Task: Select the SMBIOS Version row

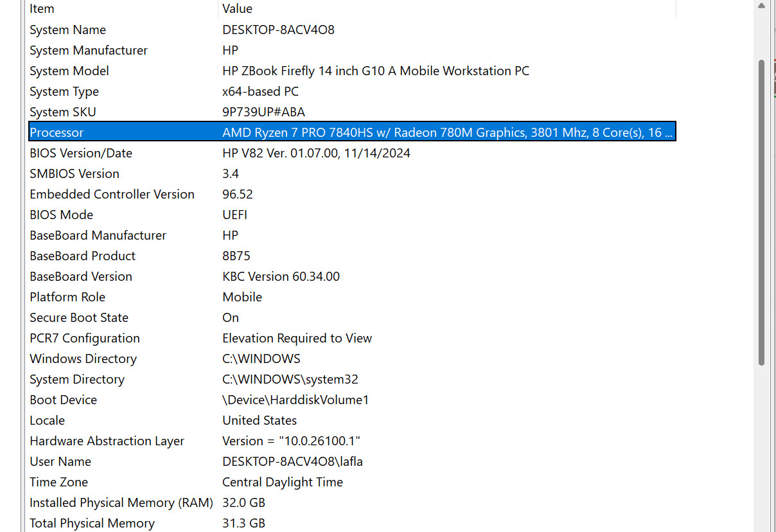Action: point(352,173)
